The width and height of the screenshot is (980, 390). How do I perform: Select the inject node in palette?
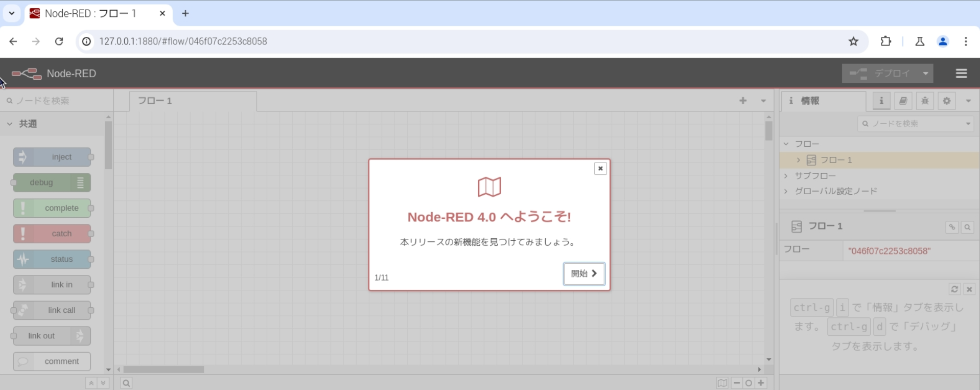pyautogui.click(x=52, y=157)
